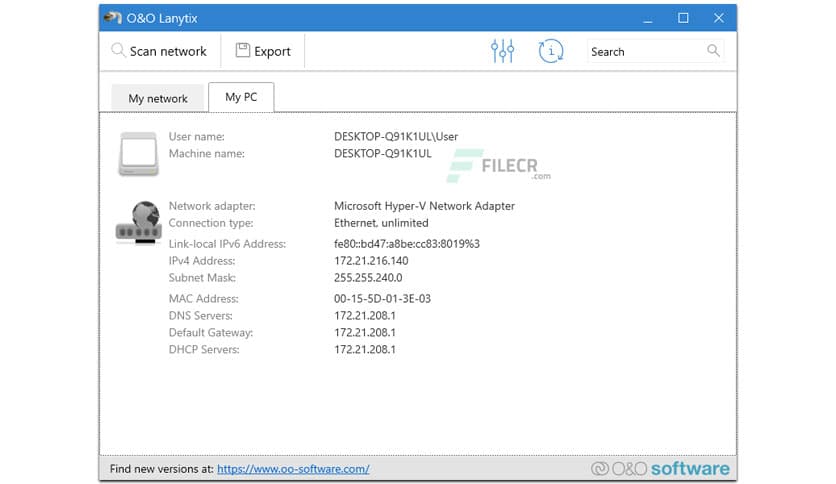
Task: Select the Link-local IPv6 address value
Action: tap(406, 244)
